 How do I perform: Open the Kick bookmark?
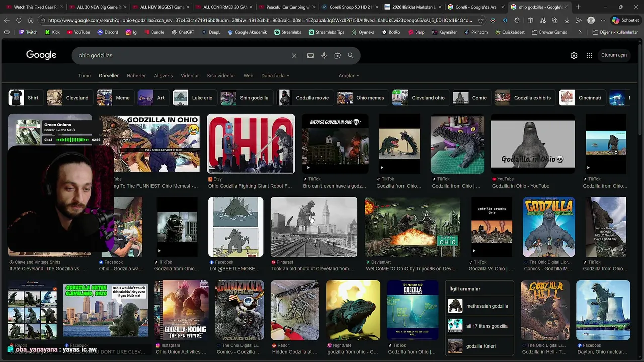click(52, 32)
